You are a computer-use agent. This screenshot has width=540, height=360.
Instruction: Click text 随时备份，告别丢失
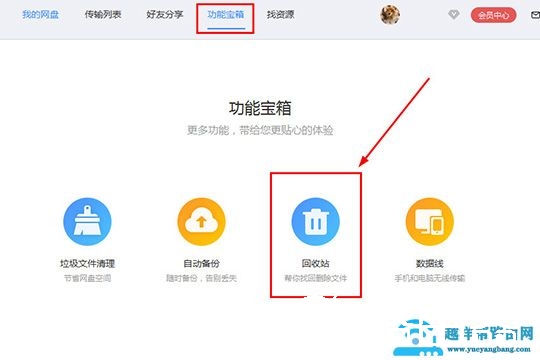[x=201, y=278]
